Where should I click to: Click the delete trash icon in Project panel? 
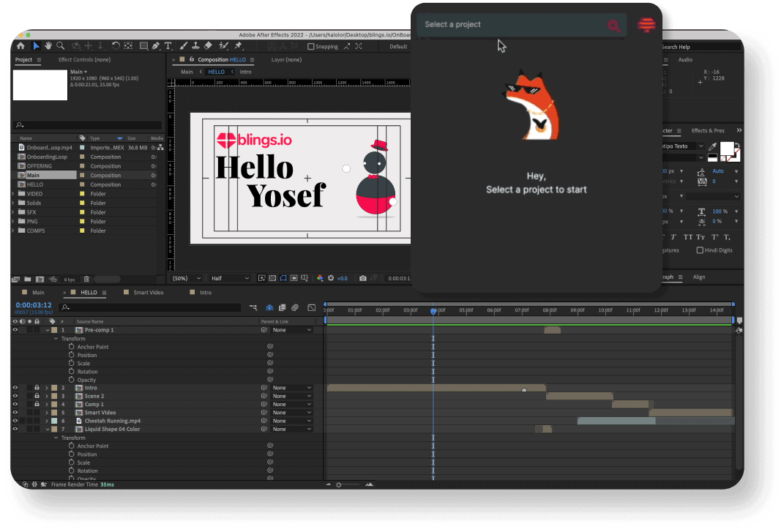click(x=86, y=279)
